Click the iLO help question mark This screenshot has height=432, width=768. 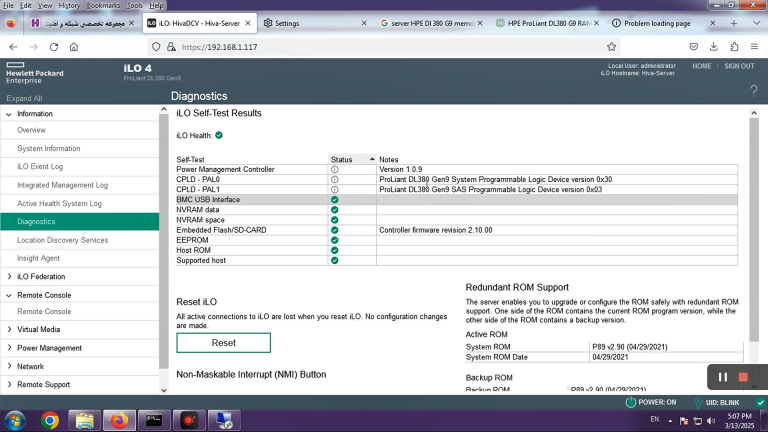pyautogui.click(x=754, y=91)
